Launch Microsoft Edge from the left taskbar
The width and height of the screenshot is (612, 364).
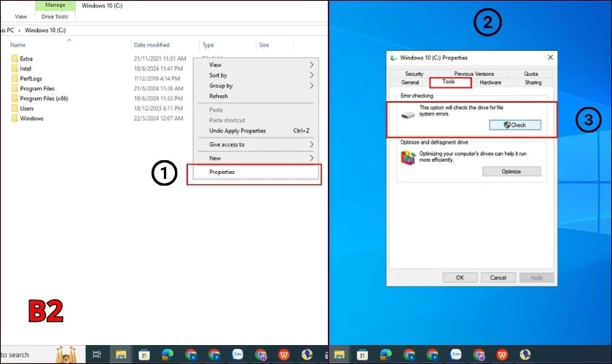[168, 355]
